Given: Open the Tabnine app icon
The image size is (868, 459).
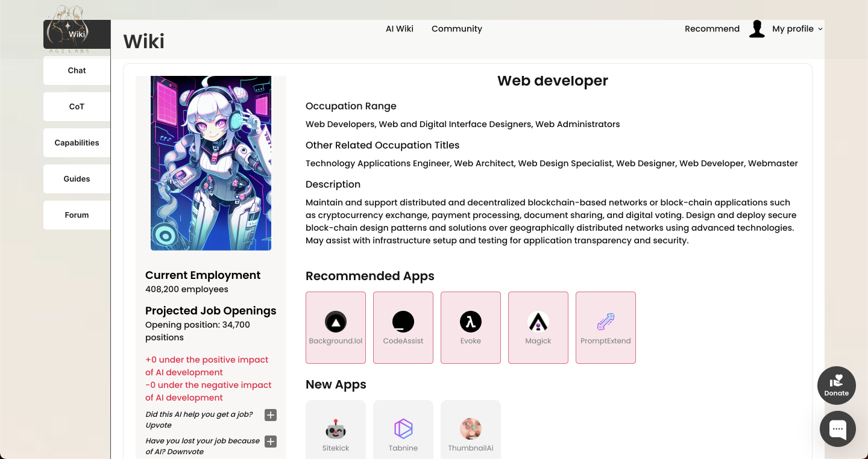Looking at the screenshot, I should click(403, 430).
